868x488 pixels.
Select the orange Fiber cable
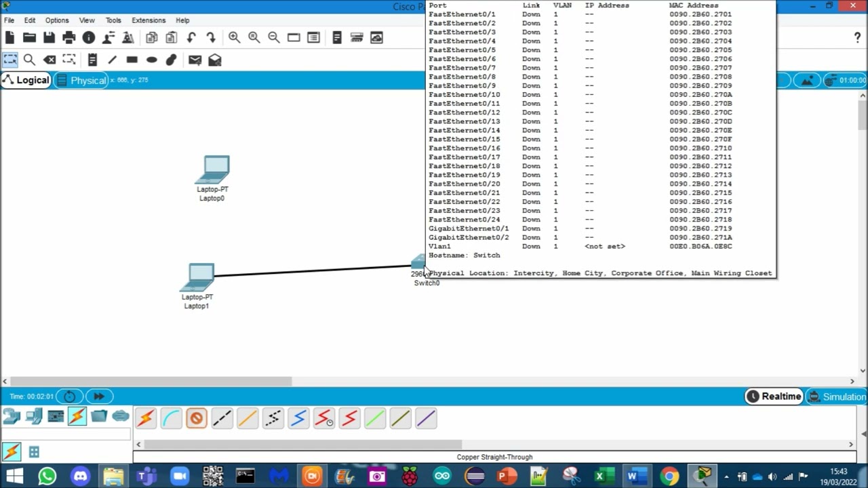point(248,418)
